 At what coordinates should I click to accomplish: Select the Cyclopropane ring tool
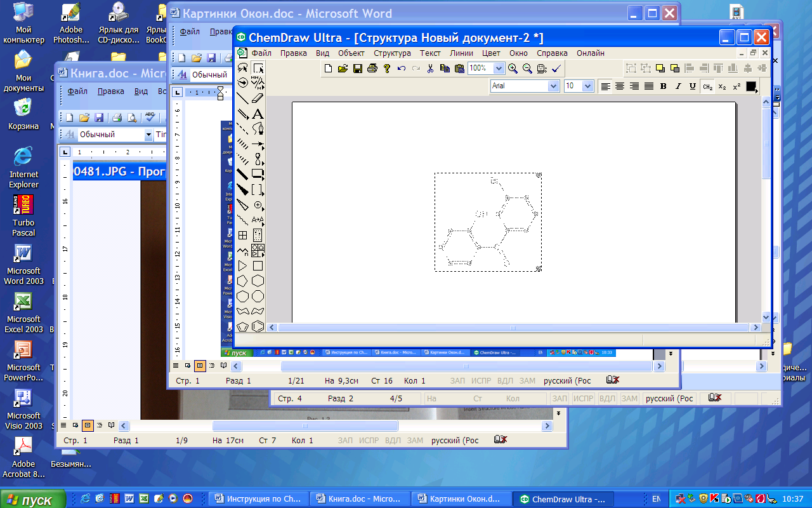[x=242, y=265]
